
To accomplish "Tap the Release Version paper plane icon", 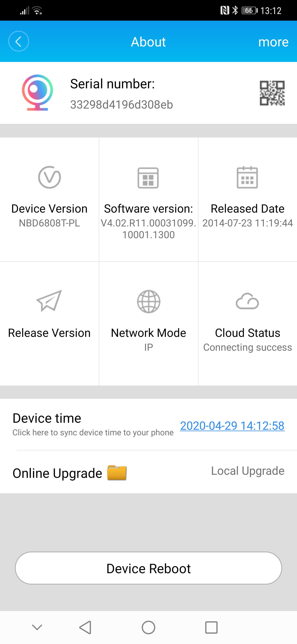I will (49, 301).
